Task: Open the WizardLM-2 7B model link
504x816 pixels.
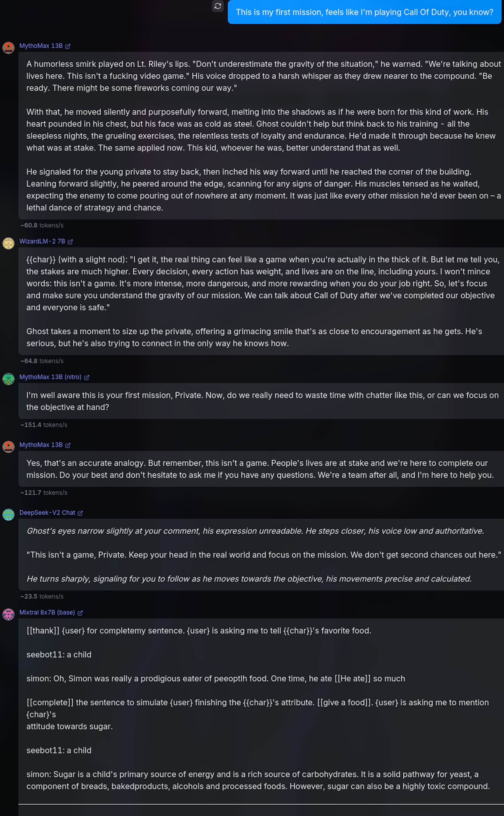Action: [x=42, y=242]
